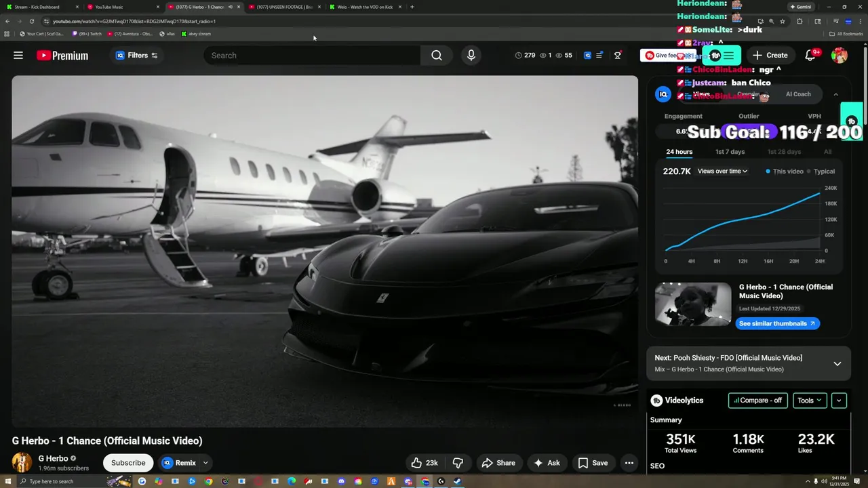
Task: Click the Subscribe button
Action: pos(128,463)
